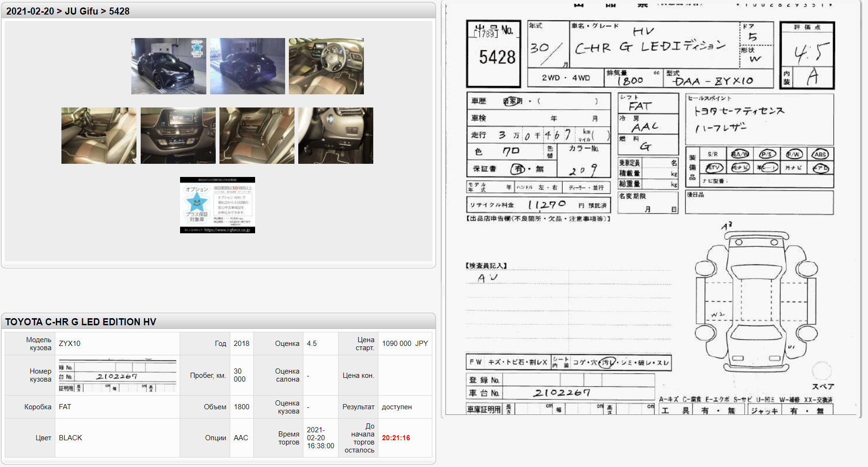Click the Модель кузова label
Screen dimensions: 868x467
(x=38, y=344)
